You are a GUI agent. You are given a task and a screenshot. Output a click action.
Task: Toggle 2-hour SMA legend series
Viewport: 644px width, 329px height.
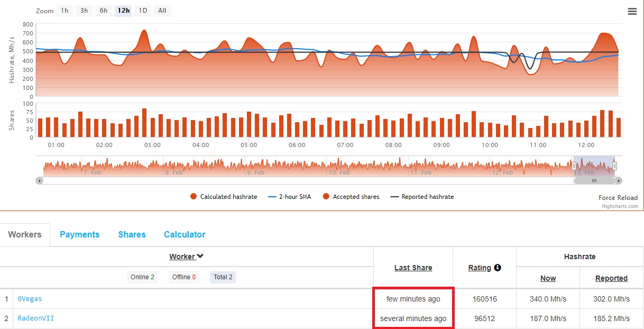289,197
